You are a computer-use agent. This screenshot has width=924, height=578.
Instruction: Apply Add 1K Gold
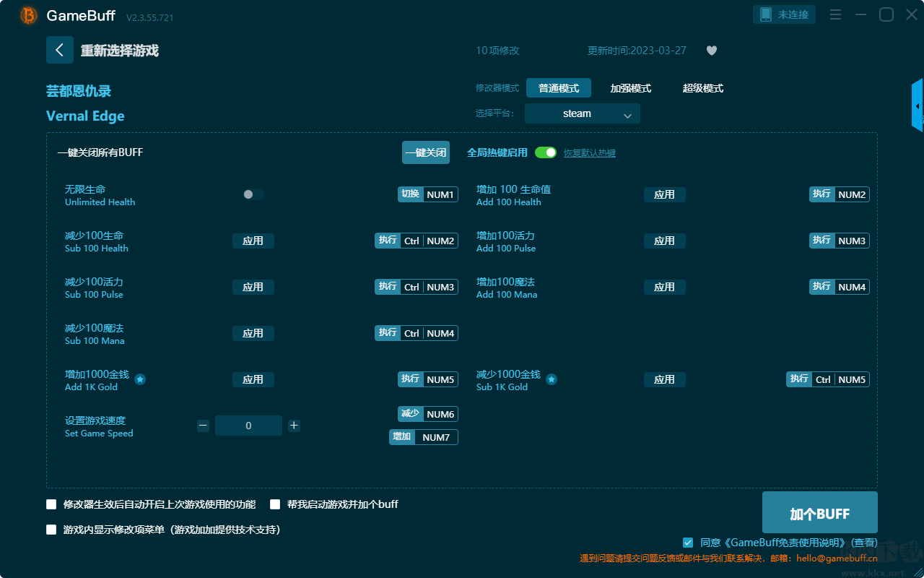tap(253, 379)
